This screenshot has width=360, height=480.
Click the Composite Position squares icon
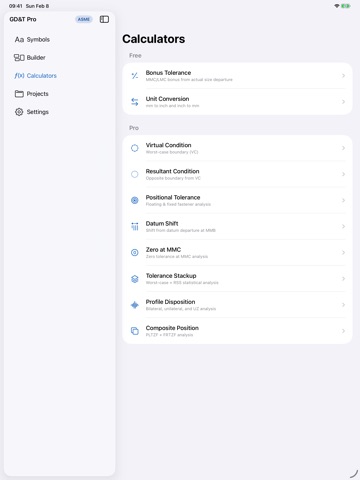(x=135, y=331)
